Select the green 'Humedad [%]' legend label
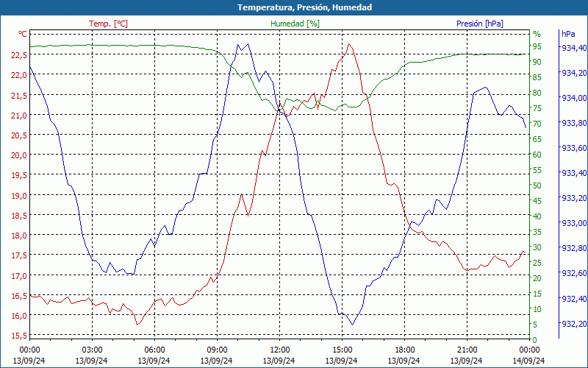 [295, 24]
